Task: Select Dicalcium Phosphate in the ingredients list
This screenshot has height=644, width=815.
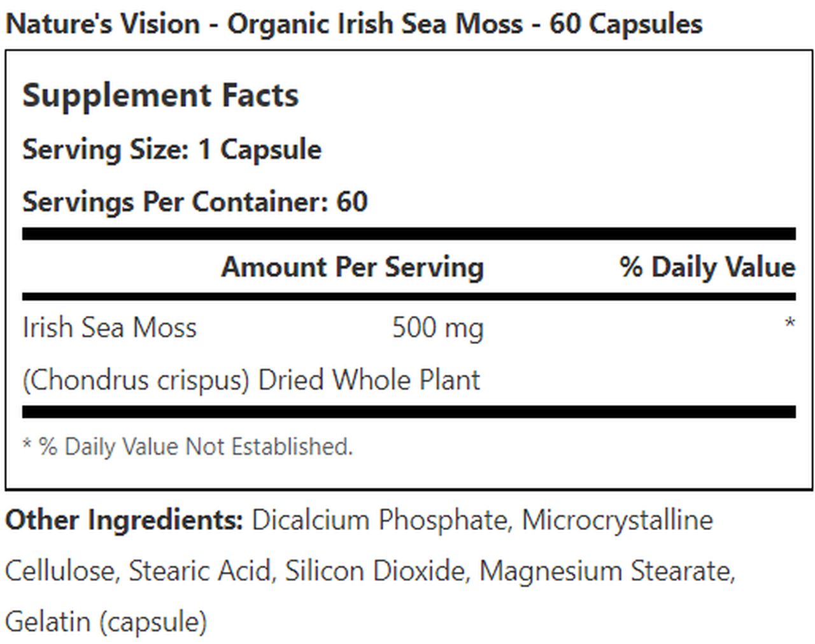Action: pyautogui.click(x=381, y=520)
